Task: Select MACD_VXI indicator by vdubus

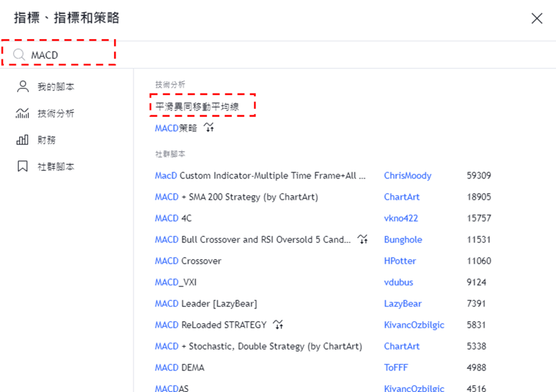Action: coord(176,282)
